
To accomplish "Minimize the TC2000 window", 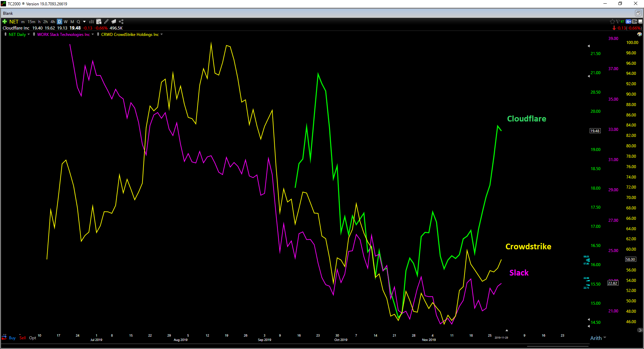I will pos(605,4).
